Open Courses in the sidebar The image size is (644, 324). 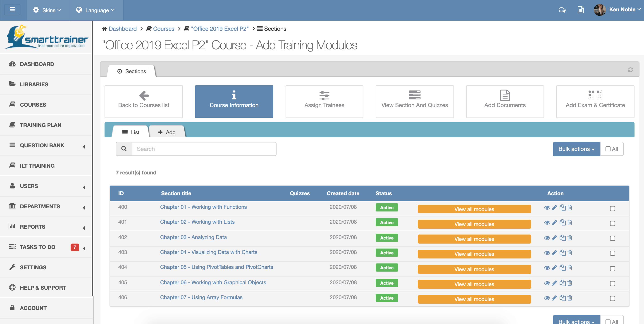[46, 105]
